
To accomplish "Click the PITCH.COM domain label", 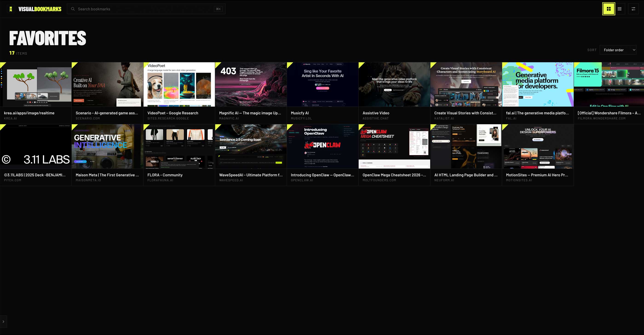I will [12, 180].
